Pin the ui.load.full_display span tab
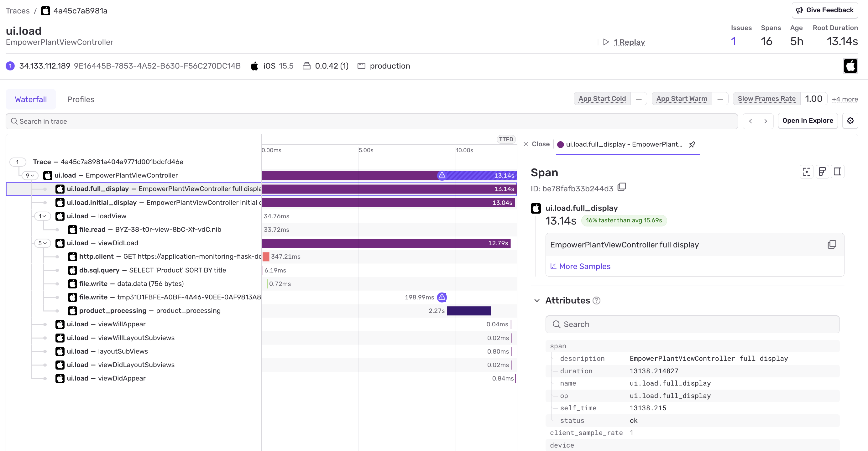Image resolution: width=868 pixels, height=451 pixels. coord(692,144)
